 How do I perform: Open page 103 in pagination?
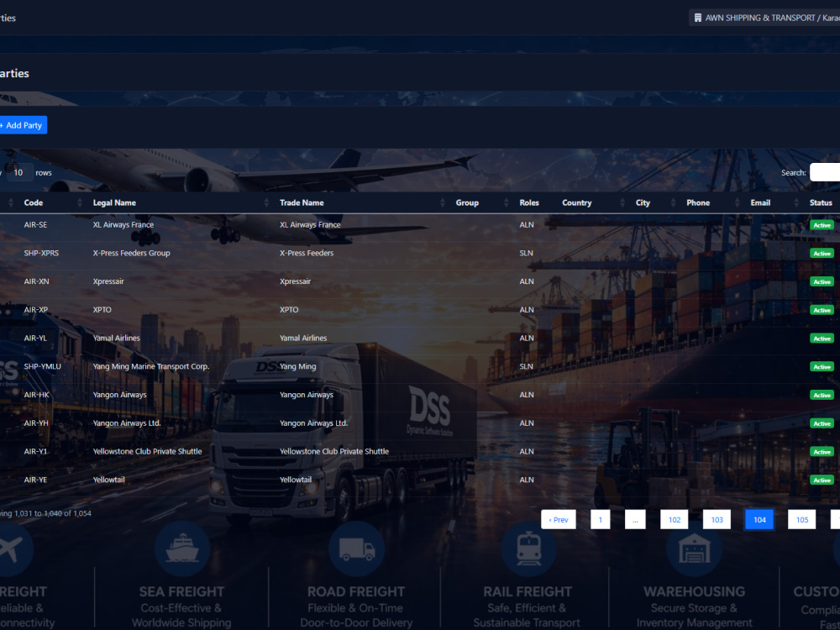pos(717,520)
